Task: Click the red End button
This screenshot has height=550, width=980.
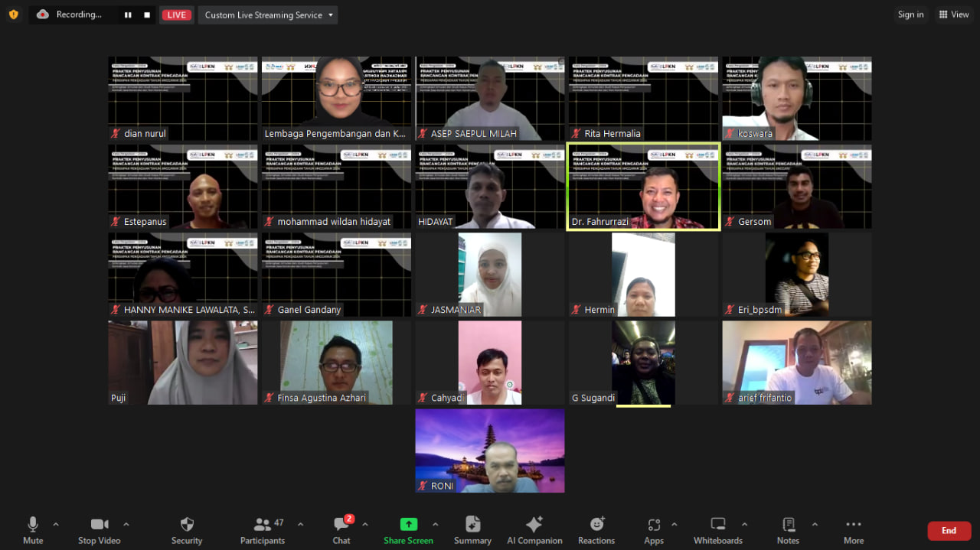Action: point(949,531)
